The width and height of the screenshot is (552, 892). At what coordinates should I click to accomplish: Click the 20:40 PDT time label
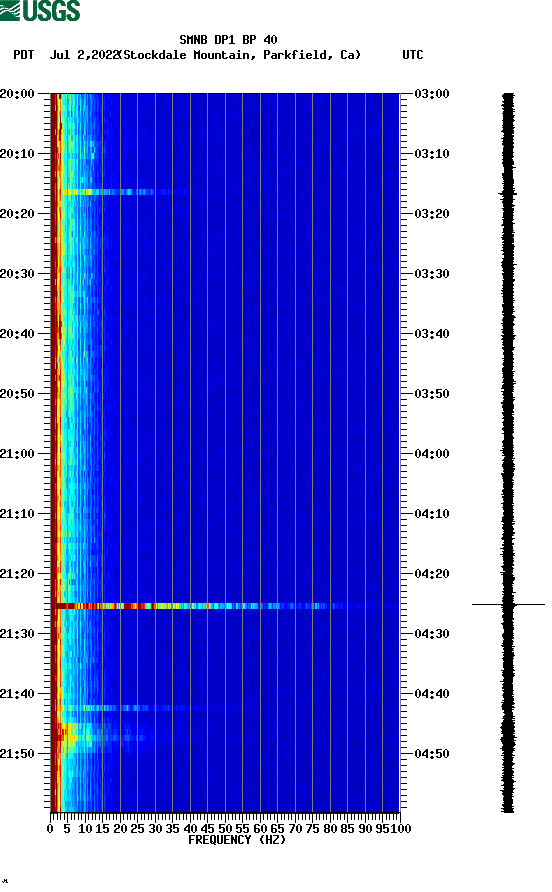(17, 334)
